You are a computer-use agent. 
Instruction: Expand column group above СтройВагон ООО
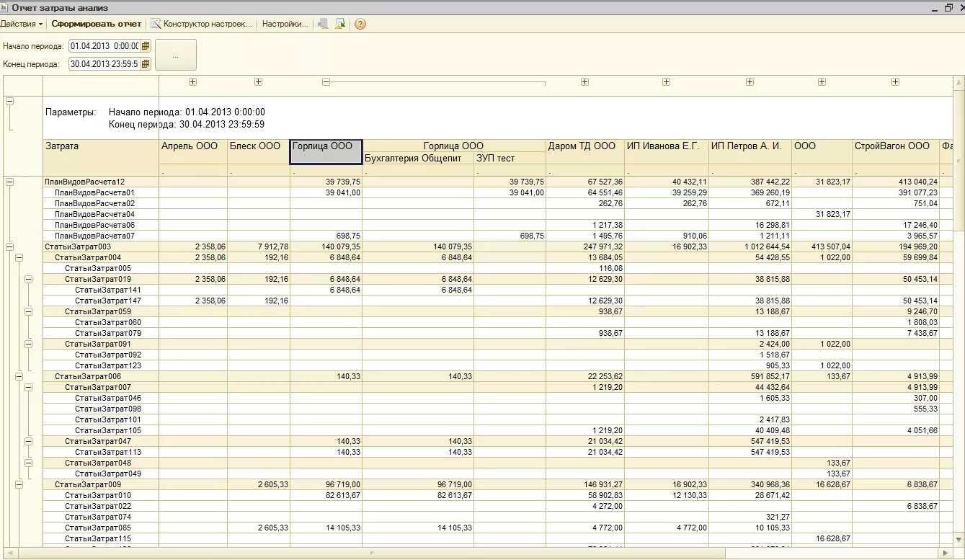point(895,82)
